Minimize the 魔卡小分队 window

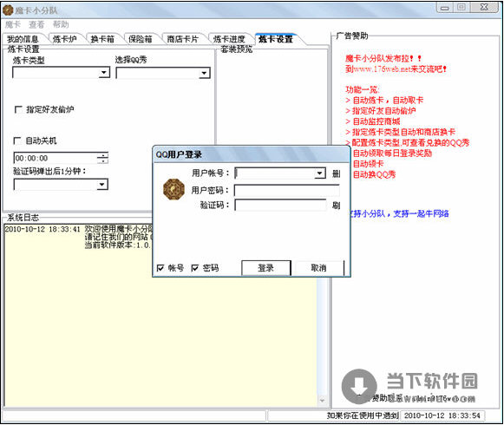(445, 8)
